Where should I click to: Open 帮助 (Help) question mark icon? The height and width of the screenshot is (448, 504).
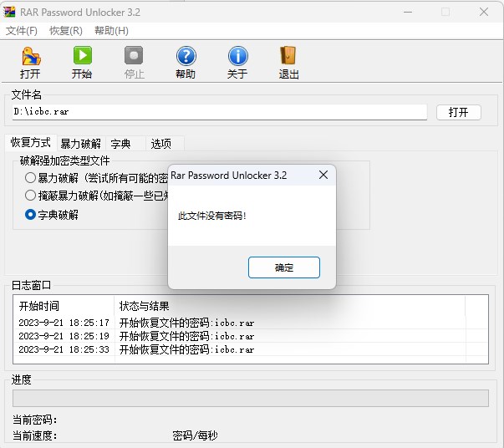[x=186, y=56]
